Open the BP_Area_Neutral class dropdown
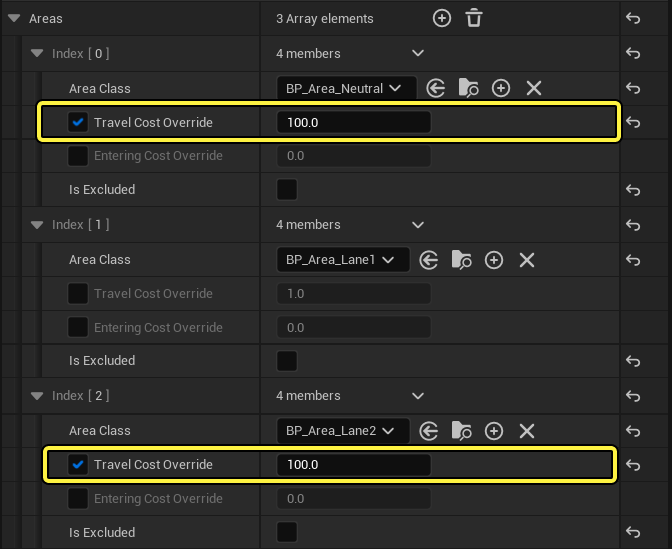 [x=347, y=89]
